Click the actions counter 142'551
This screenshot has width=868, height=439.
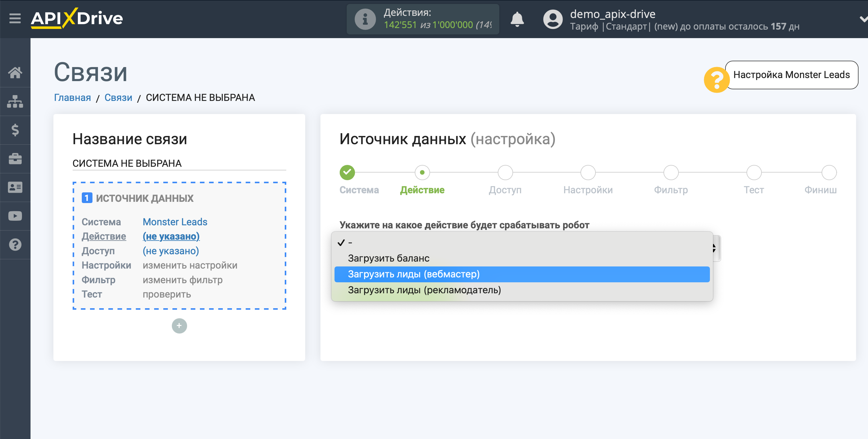coord(400,25)
